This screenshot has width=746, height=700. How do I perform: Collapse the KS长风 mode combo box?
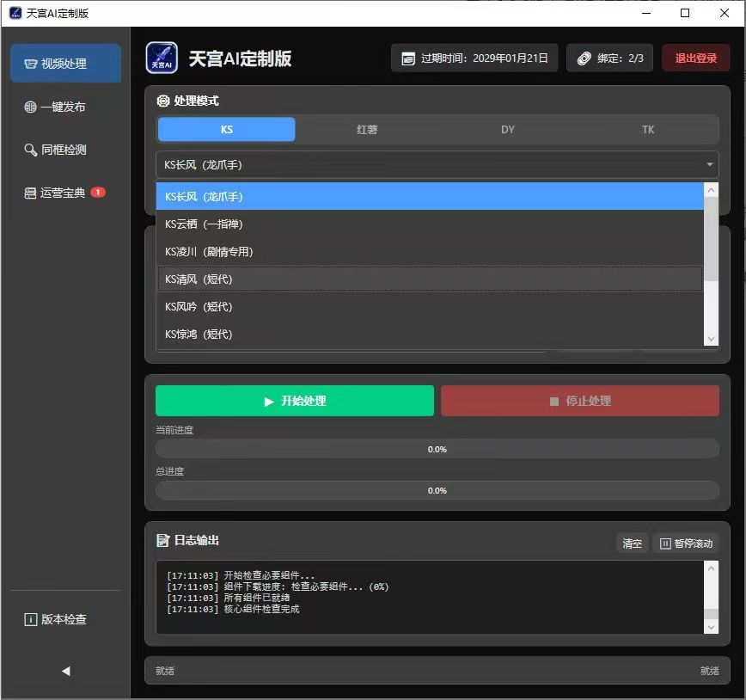(x=437, y=165)
